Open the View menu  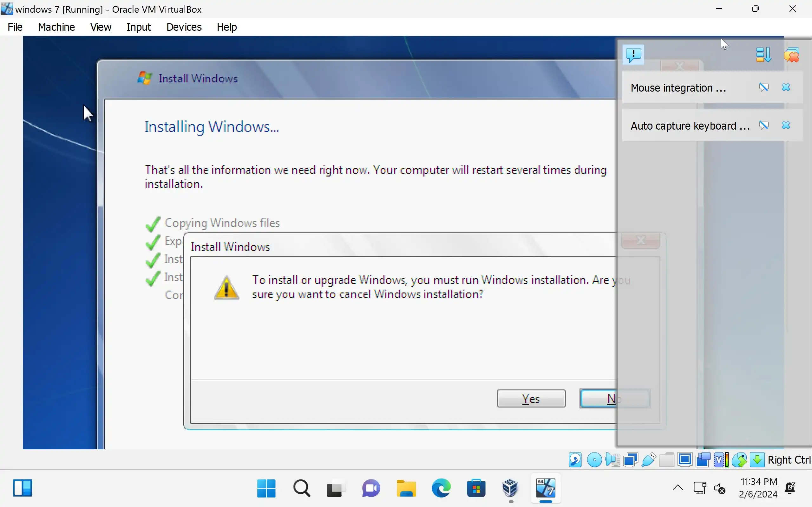point(100,27)
